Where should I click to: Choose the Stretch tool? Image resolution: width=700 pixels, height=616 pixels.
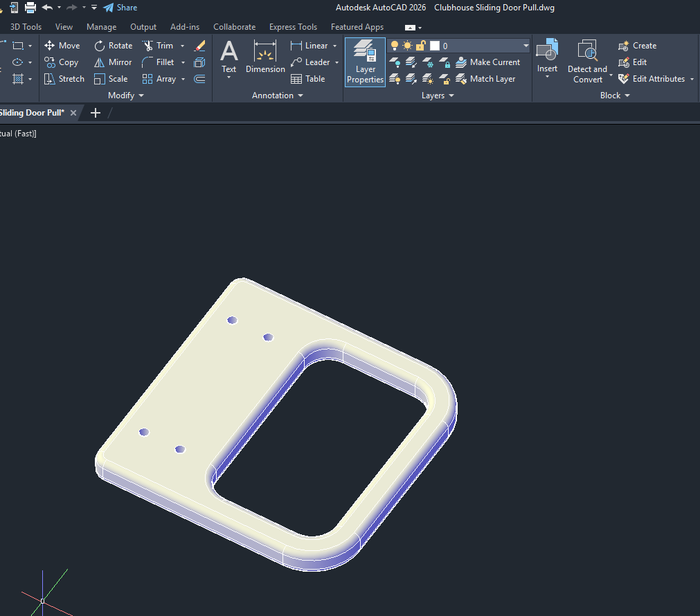[64, 79]
